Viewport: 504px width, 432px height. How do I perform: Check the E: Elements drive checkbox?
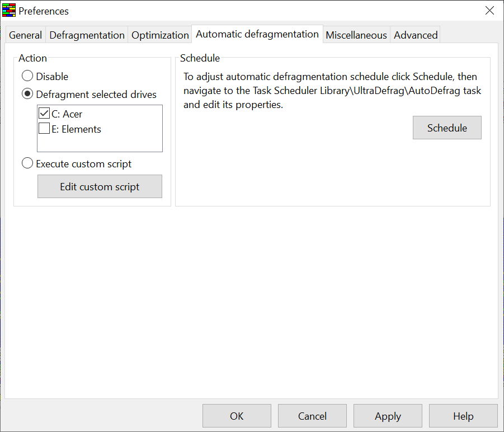[44, 129]
